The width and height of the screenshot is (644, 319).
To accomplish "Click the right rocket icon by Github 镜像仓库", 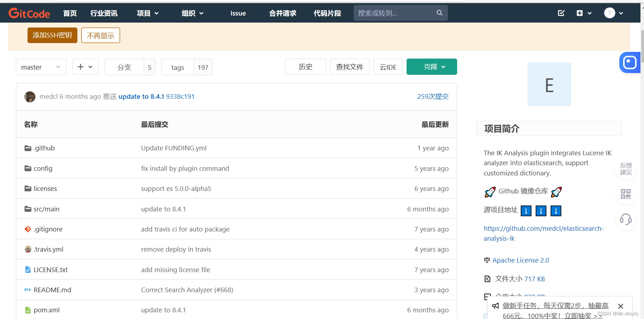I will 556,192.
